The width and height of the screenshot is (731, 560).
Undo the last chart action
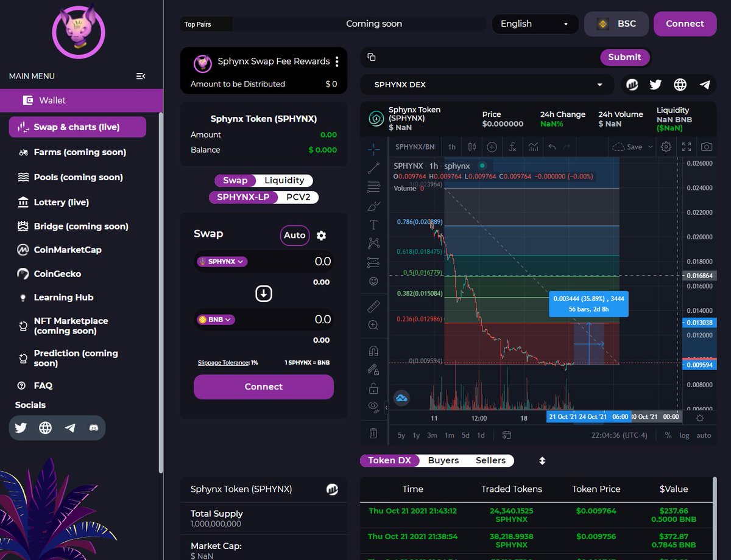[x=552, y=147]
